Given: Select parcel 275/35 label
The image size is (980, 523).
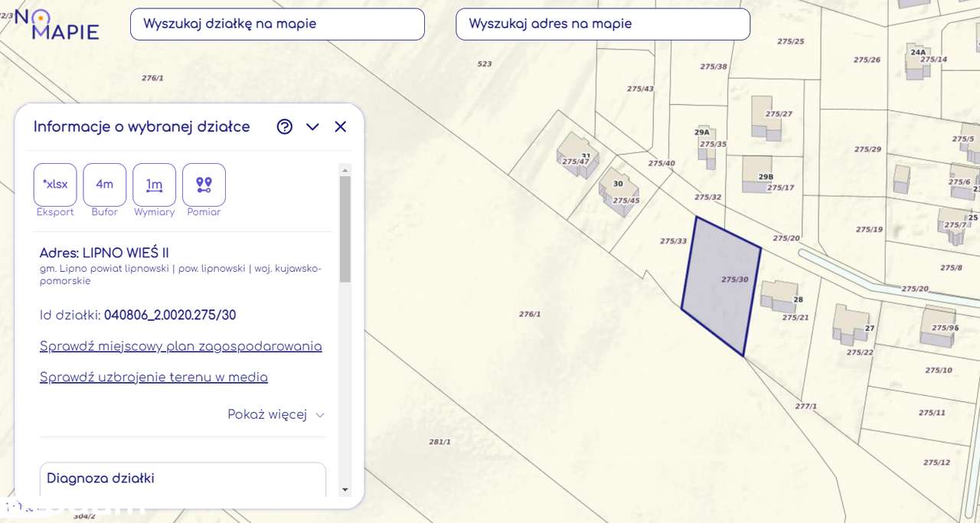Looking at the screenshot, I should click(713, 144).
